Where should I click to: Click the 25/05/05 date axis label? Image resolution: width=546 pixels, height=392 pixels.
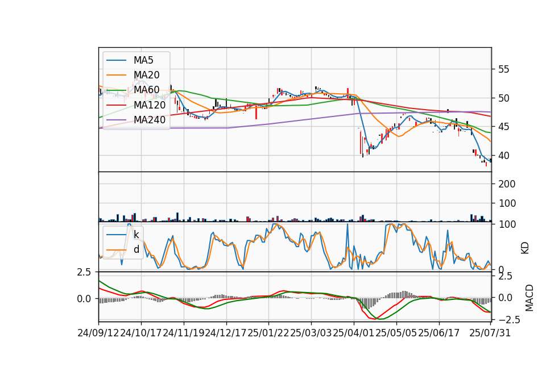coord(396,333)
